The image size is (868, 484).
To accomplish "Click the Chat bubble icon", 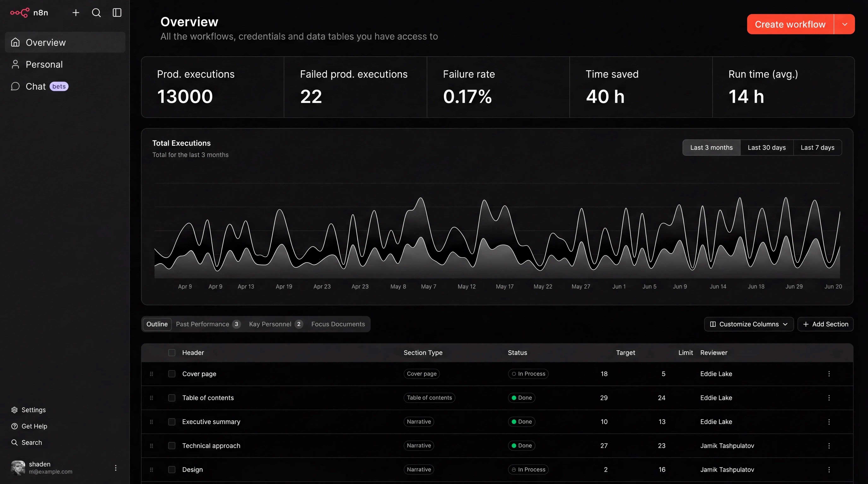I will tap(15, 86).
